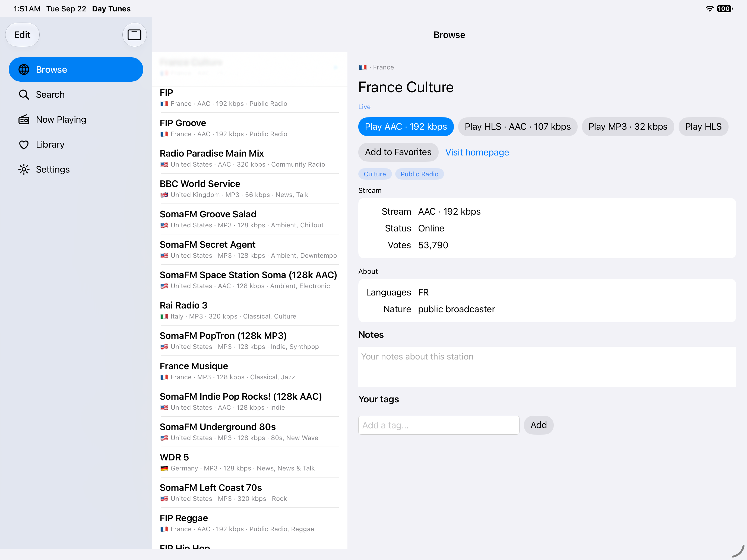
Task: Click the battery indicator
Action: pos(725,9)
